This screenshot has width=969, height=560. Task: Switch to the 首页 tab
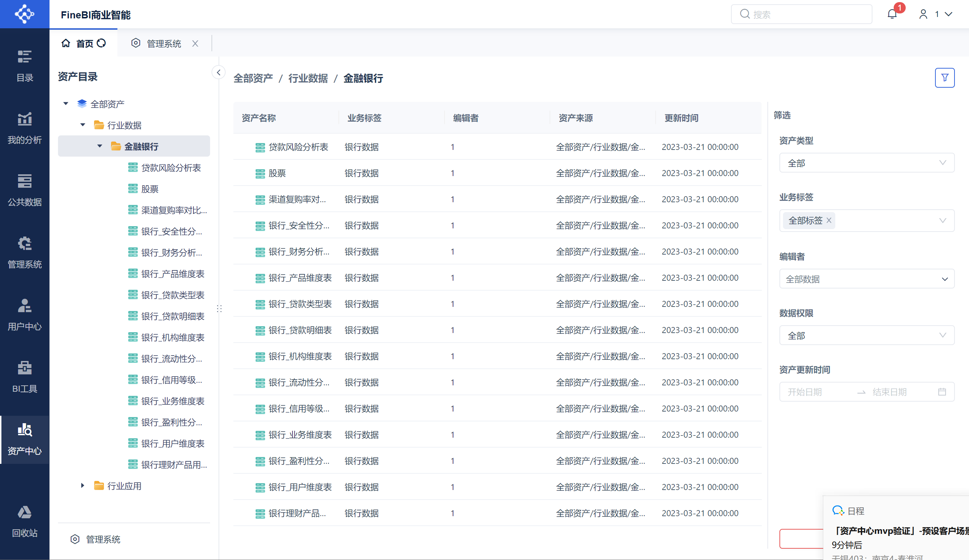pyautogui.click(x=85, y=43)
